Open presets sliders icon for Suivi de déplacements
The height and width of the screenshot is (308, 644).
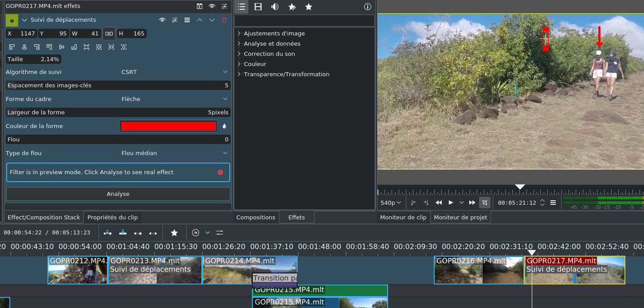[175, 20]
